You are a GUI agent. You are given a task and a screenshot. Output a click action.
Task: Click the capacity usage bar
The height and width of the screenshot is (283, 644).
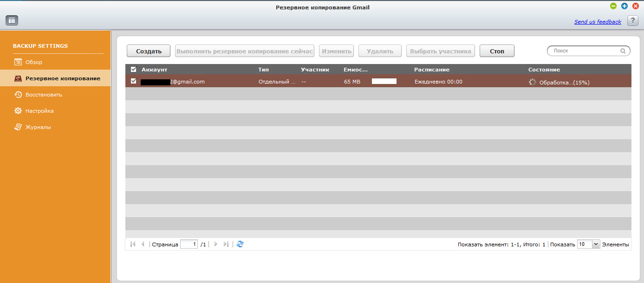(384, 81)
